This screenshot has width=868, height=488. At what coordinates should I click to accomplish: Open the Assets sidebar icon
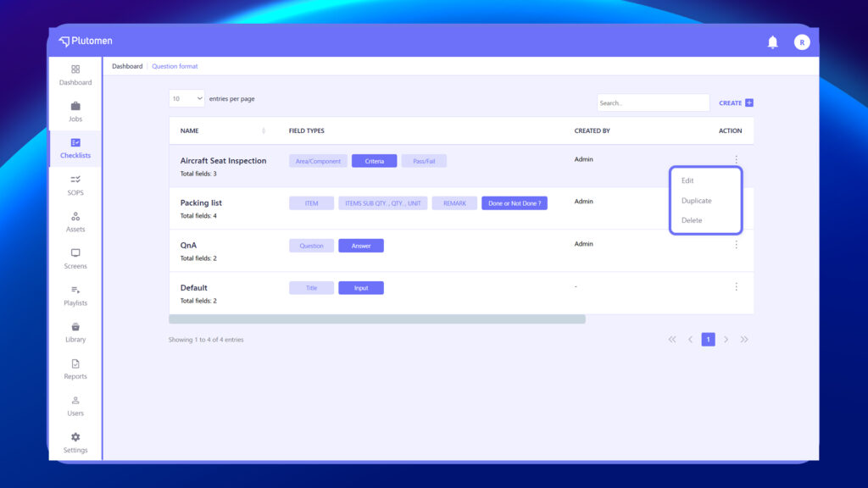click(75, 216)
